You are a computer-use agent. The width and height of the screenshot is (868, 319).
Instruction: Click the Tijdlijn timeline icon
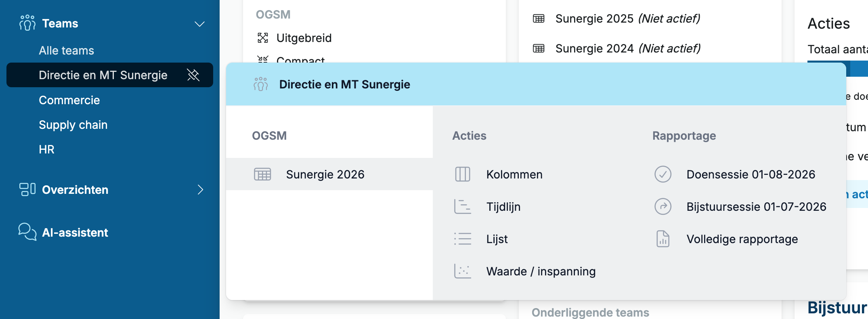click(x=463, y=206)
